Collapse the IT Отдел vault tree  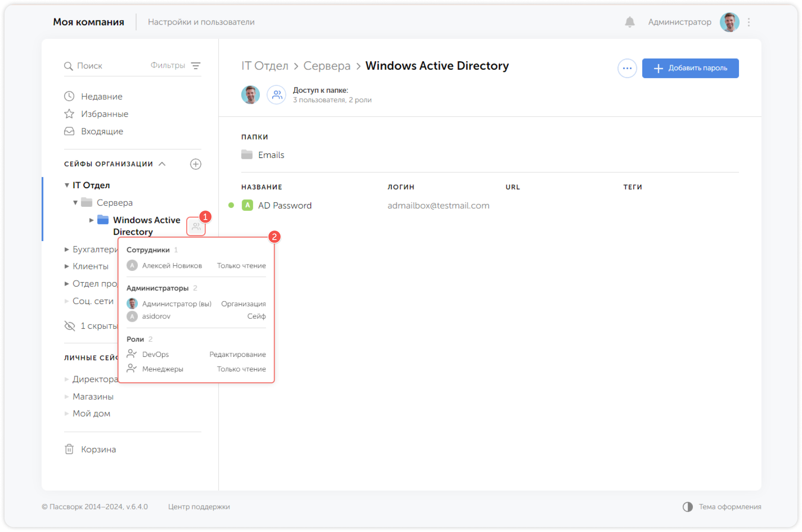pyautogui.click(x=67, y=185)
